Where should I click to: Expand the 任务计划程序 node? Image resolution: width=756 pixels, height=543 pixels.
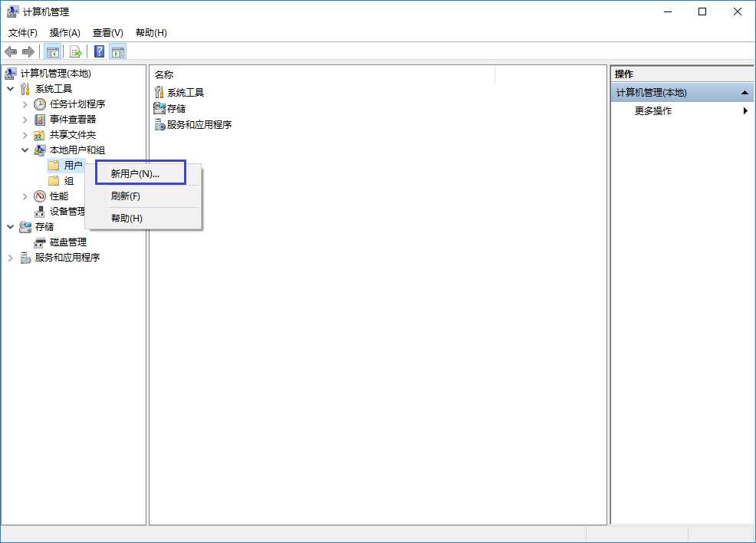pos(25,104)
